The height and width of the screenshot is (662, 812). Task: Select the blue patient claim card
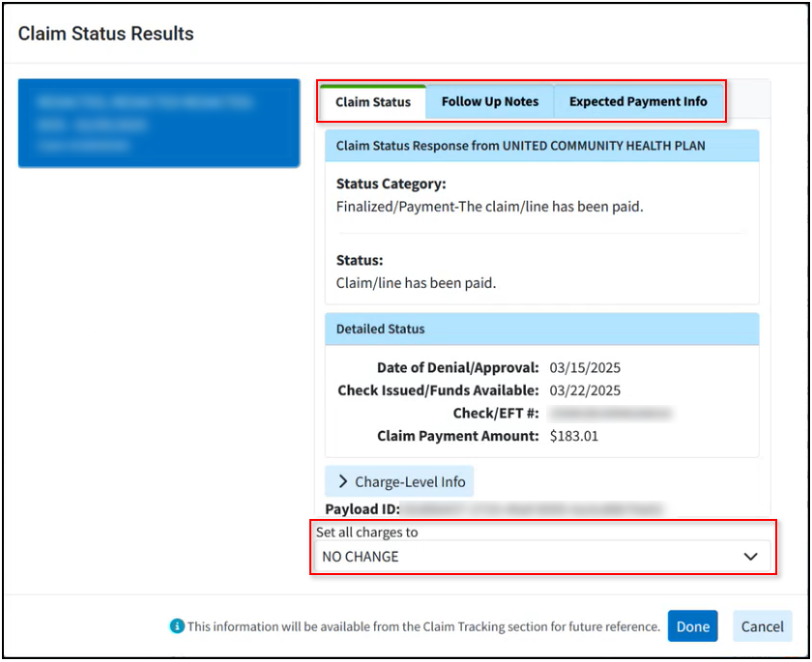[x=159, y=123]
